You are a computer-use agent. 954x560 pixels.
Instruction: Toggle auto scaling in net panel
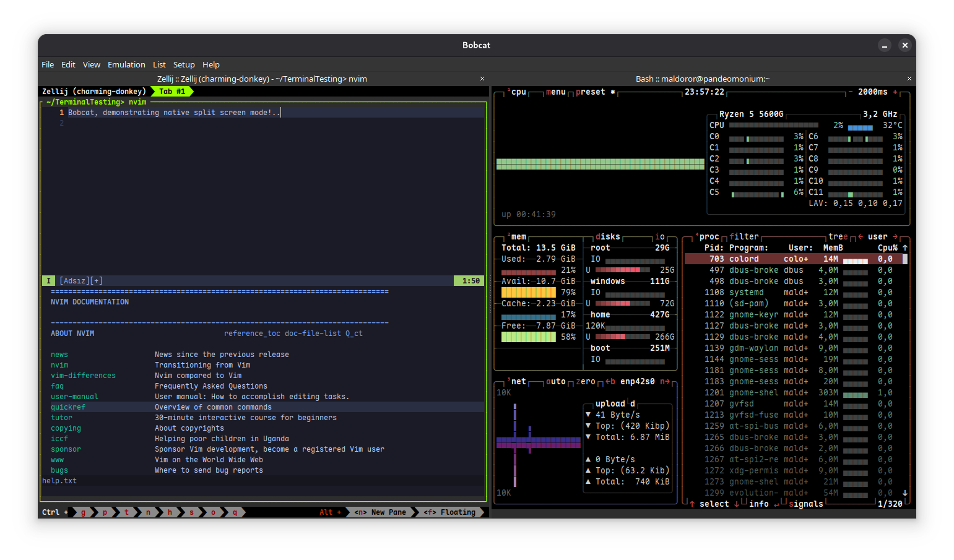click(555, 382)
